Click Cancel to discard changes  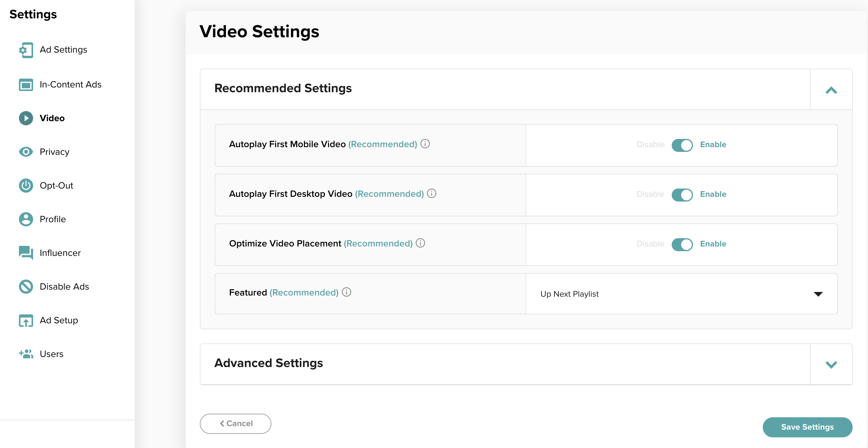236,423
